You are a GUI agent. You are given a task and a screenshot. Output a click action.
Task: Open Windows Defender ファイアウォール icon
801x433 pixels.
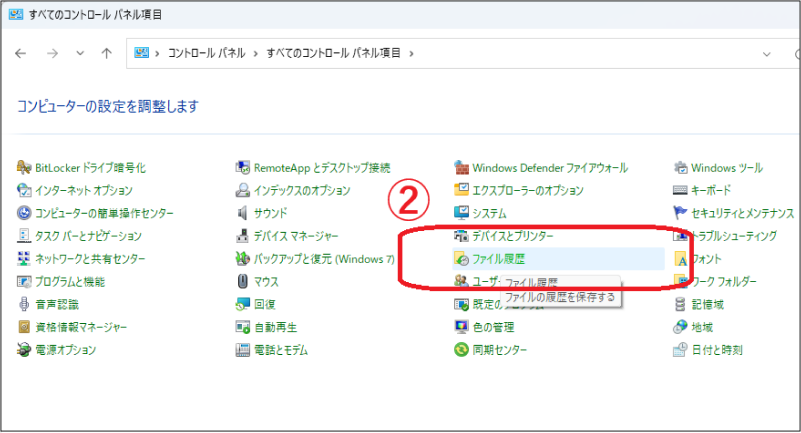461,167
